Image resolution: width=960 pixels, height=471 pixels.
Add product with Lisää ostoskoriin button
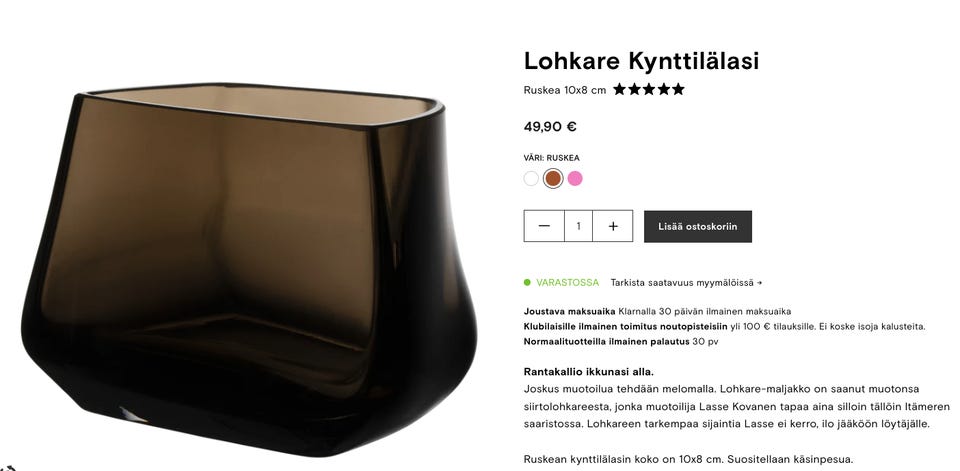click(x=698, y=227)
